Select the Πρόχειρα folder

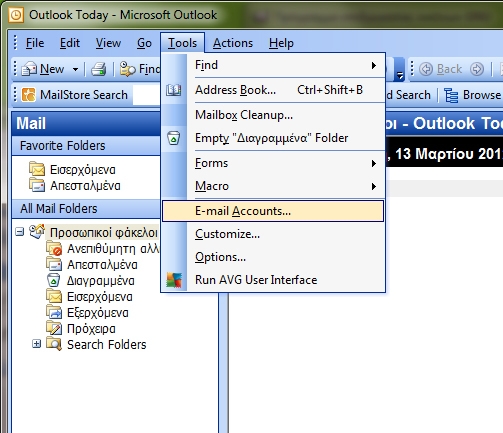pos(91,329)
